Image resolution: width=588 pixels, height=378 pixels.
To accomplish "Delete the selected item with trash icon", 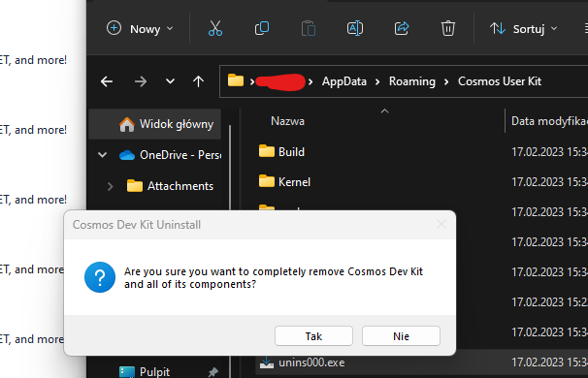I will pos(447,28).
